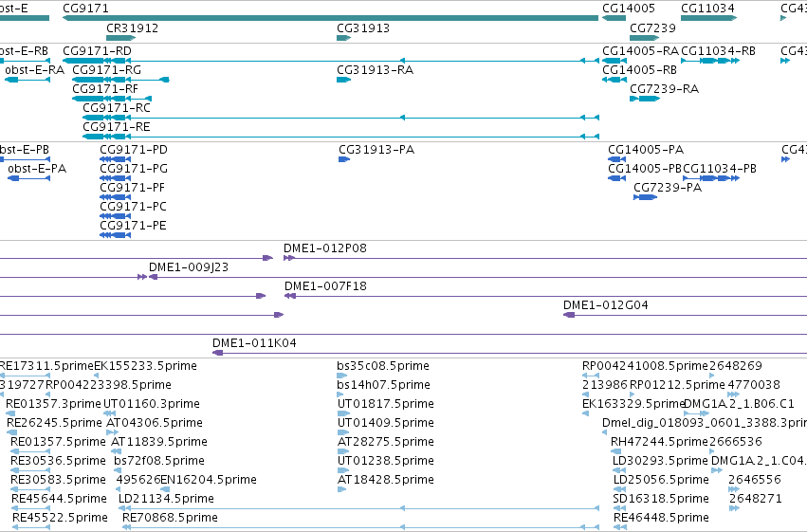Click the CG31913-RA transcript label
Viewport: 807px width, 532px height.
point(376,70)
